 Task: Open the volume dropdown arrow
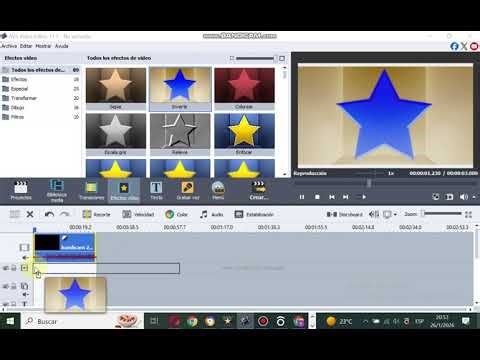coord(474,197)
